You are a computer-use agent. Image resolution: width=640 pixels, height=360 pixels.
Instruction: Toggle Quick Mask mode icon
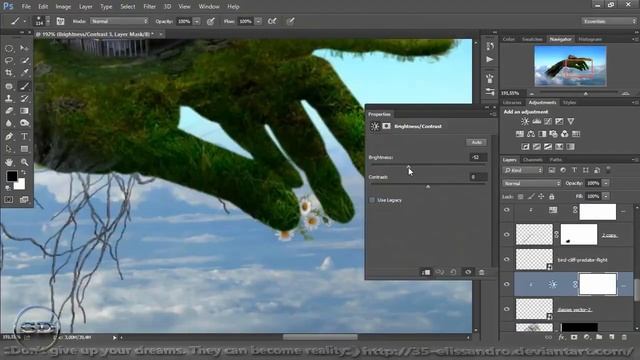click(x=9, y=200)
